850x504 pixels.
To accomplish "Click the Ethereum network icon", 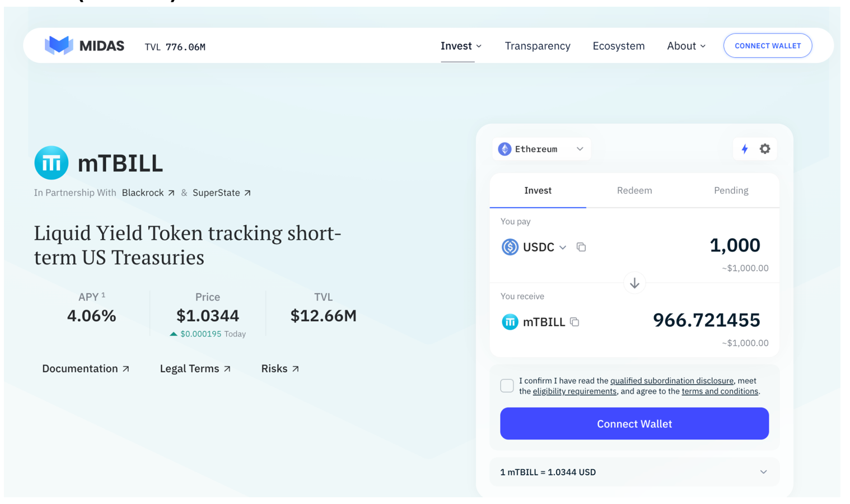I will point(505,149).
